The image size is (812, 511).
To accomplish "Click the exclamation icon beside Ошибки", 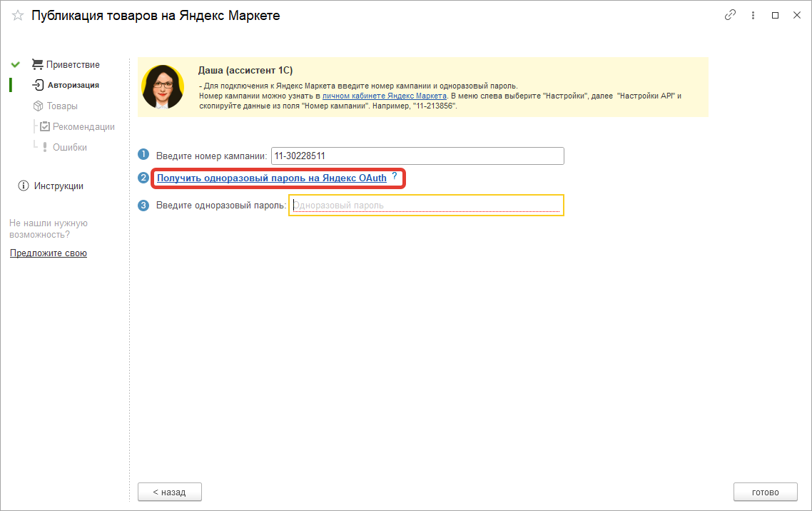I will coord(45,148).
